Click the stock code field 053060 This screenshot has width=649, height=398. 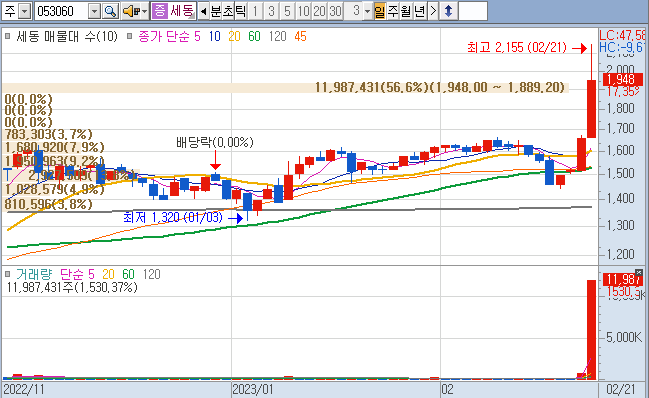62,11
